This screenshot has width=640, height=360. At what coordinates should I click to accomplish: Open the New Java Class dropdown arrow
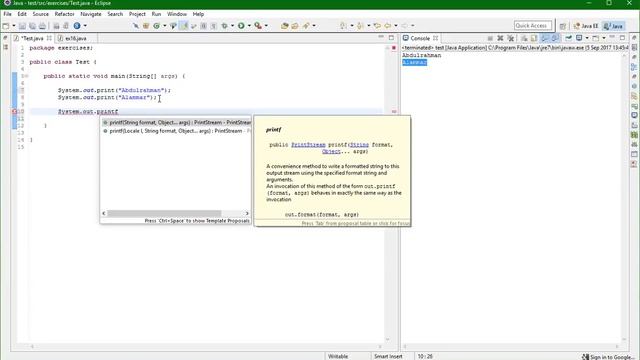(164, 26)
